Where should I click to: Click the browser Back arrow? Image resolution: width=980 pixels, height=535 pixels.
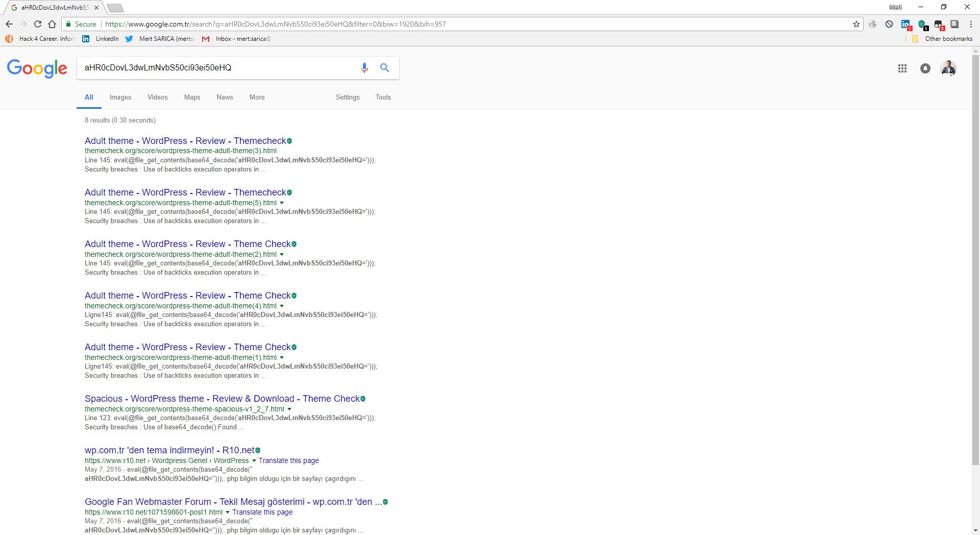pos(9,24)
